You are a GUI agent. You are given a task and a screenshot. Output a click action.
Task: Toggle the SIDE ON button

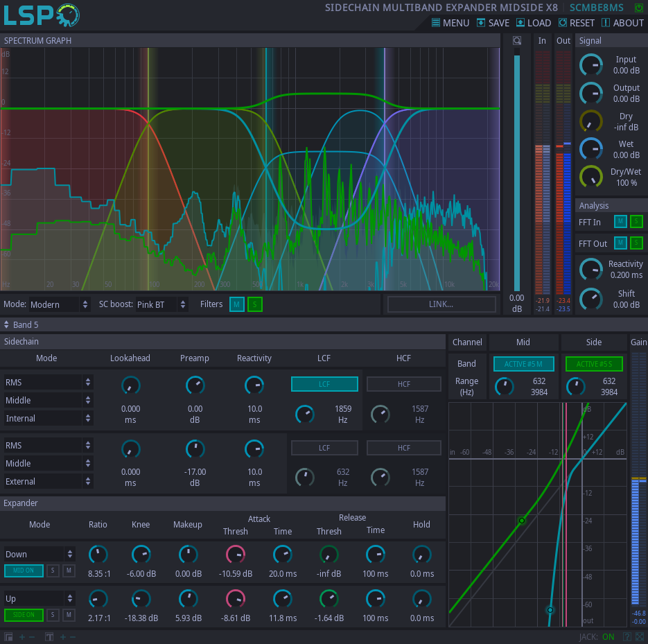tap(24, 615)
